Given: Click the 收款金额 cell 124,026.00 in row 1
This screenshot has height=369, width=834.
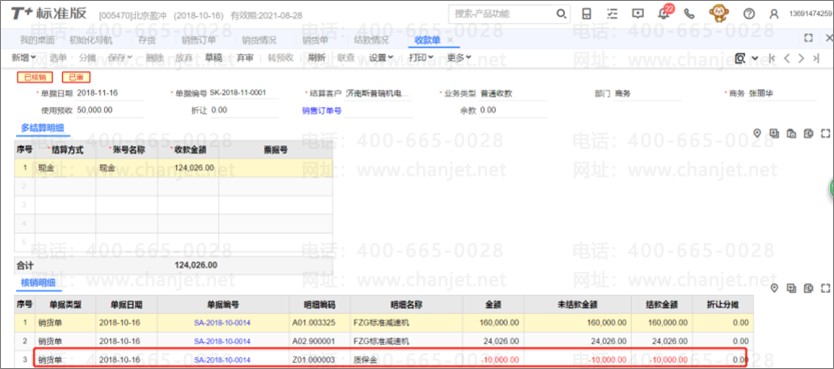Looking at the screenshot, I should pyautogui.click(x=188, y=167).
